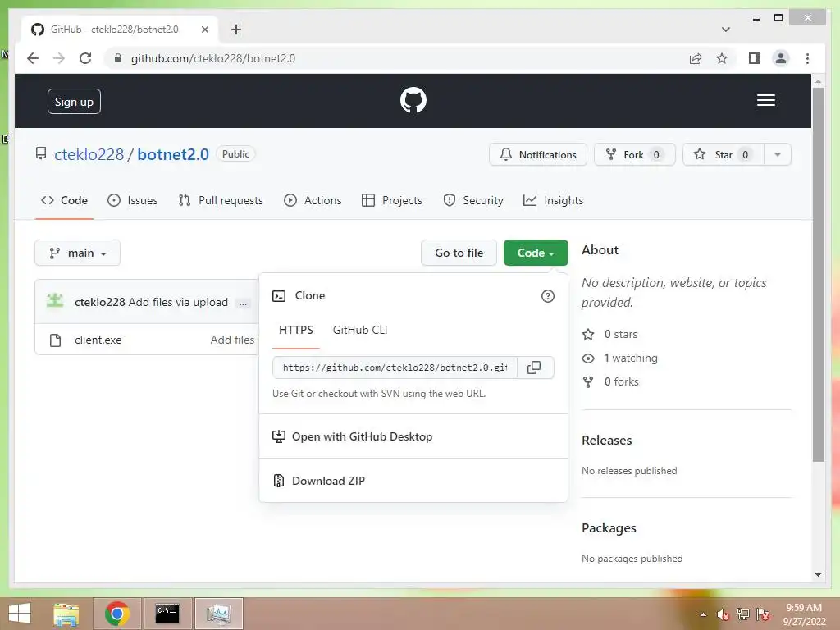Collapse the green Code dropdown button
The image size is (840, 630).
536,253
